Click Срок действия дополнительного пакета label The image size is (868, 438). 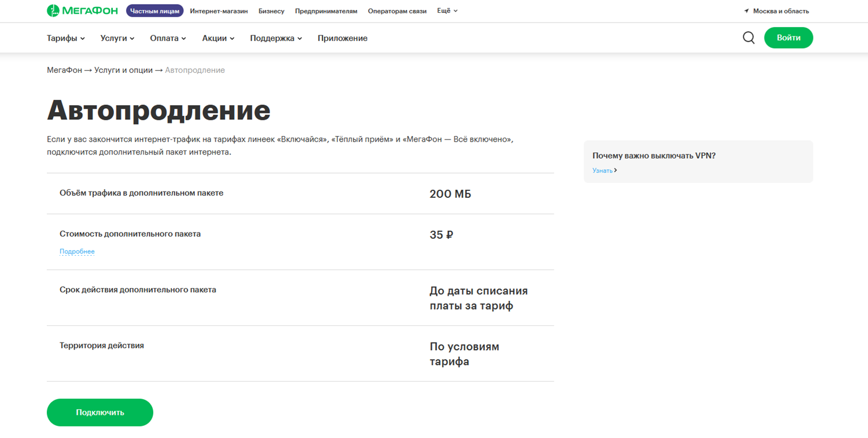click(138, 290)
